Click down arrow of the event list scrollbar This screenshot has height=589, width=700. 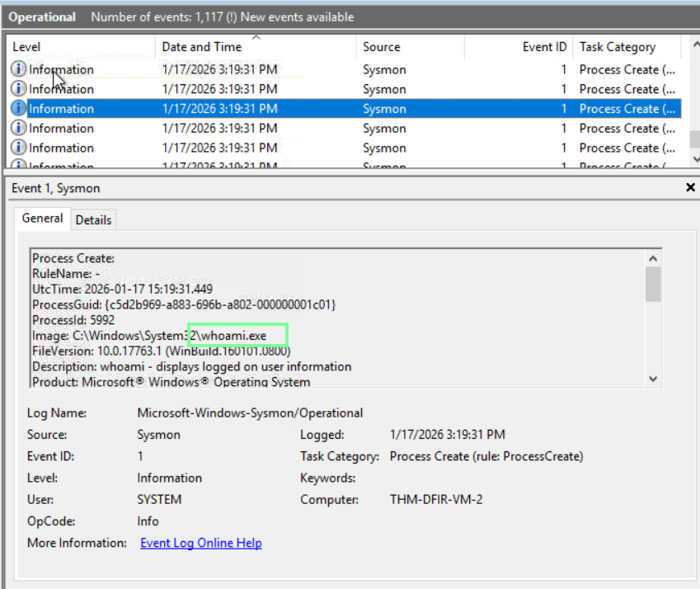click(694, 158)
